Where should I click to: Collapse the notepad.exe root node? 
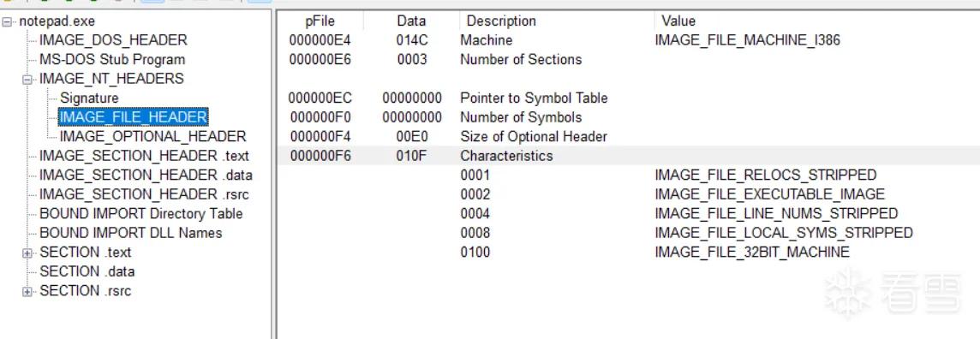7,22
